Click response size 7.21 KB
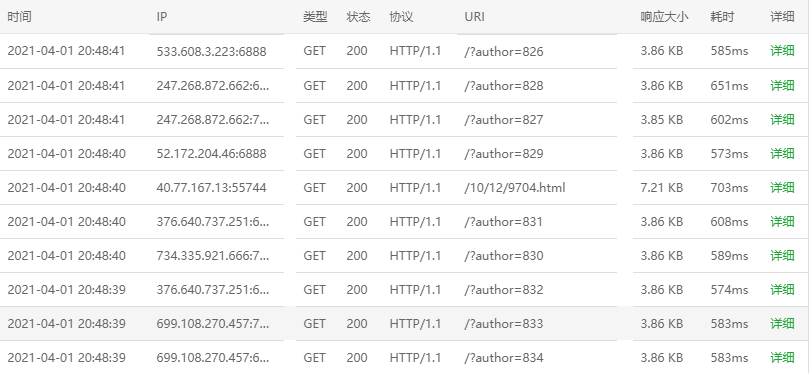Viewport: 809px width, 373px height. click(x=662, y=187)
